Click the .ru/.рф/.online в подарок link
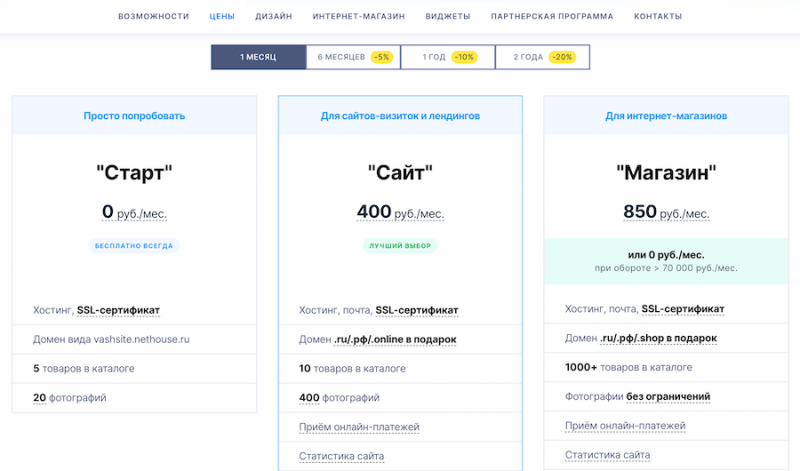This screenshot has width=800, height=471. tap(395, 339)
